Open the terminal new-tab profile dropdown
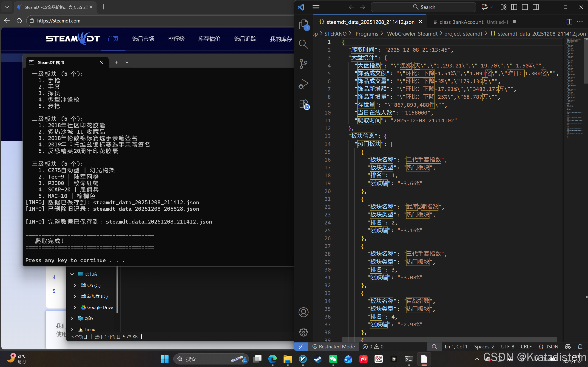The width and height of the screenshot is (588, 367). tap(127, 62)
